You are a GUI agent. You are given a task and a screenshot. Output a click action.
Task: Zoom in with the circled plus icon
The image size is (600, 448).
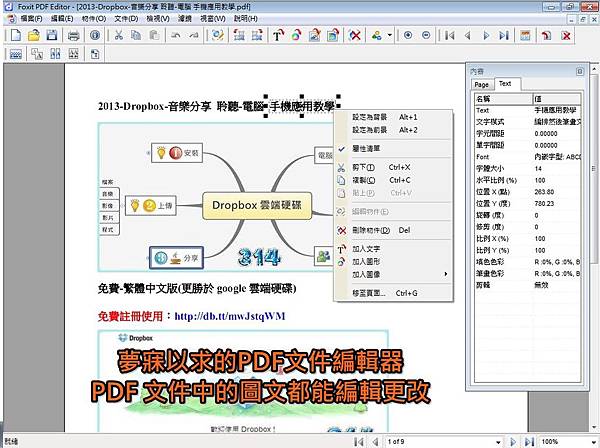(x=408, y=36)
